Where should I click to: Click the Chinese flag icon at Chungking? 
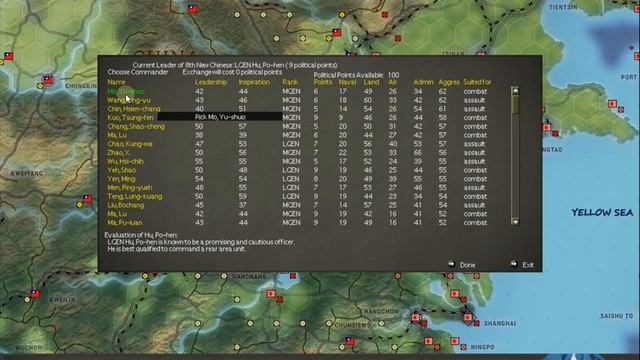pos(48,79)
